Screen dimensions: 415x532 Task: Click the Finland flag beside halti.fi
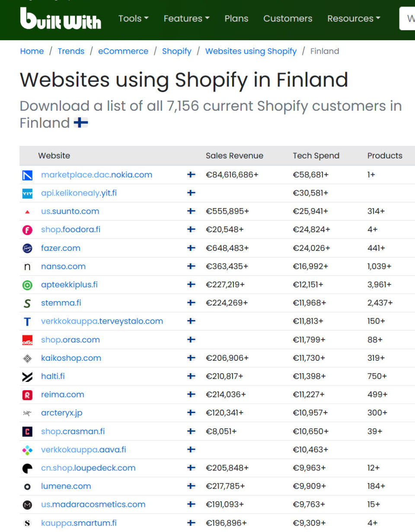[191, 376]
